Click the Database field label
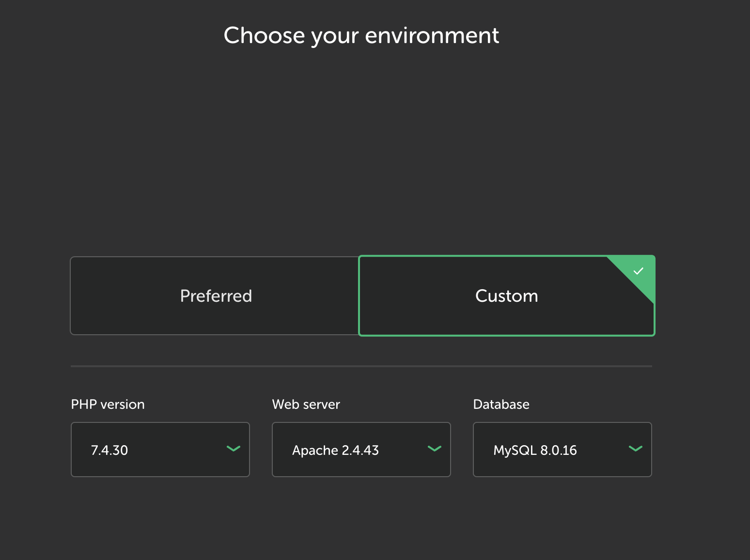This screenshot has width=750, height=560. click(x=501, y=404)
